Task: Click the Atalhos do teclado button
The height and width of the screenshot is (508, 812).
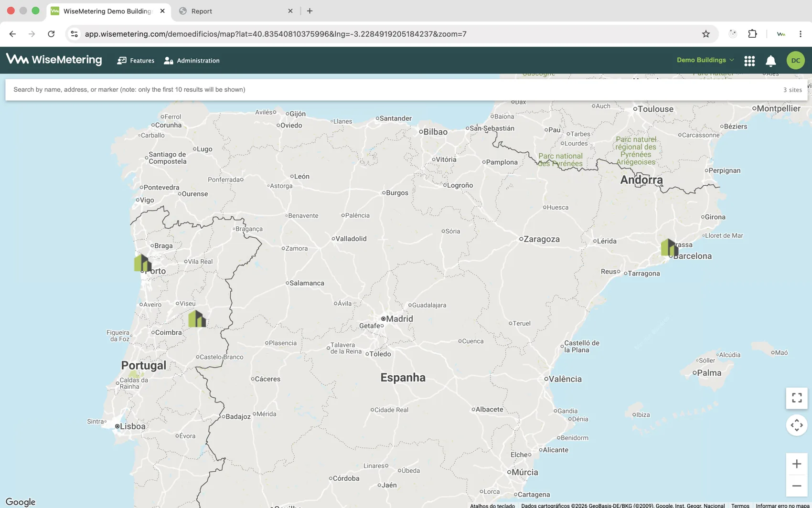Action: coord(492,505)
